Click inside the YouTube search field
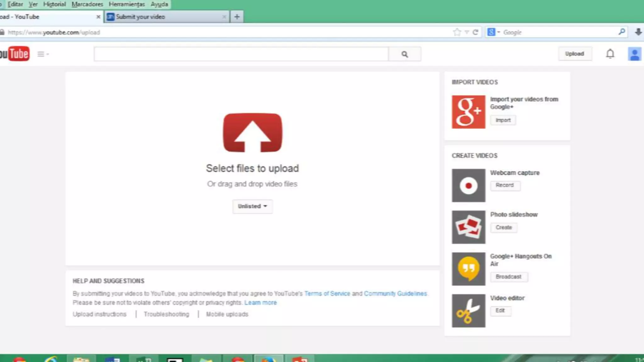644x362 pixels. (x=241, y=54)
